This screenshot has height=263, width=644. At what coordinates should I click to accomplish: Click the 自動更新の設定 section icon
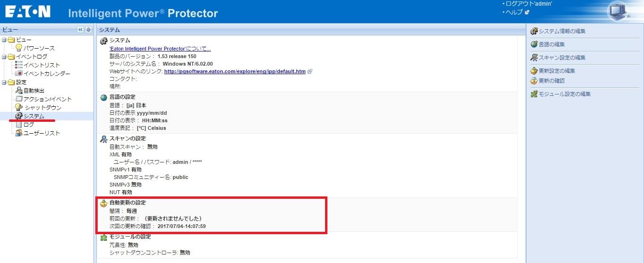pos(104,203)
